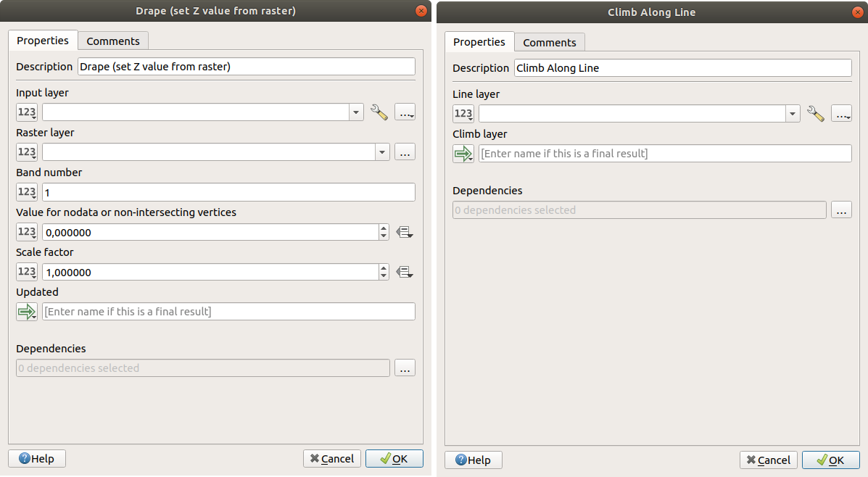Close the Drape dialog window
This screenshot has width=868, height=477.
click(x=420, y=11)
